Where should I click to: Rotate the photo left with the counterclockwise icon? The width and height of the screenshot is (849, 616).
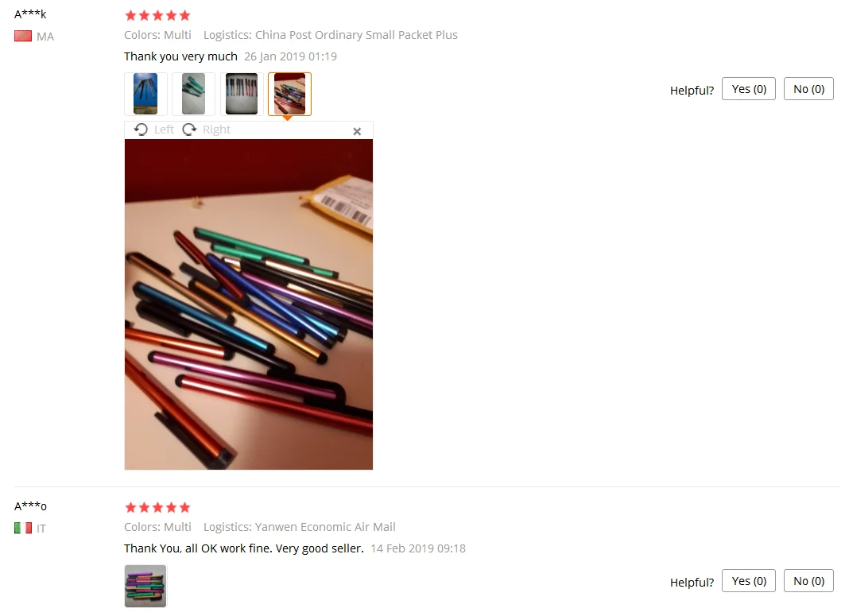point(141,130)
